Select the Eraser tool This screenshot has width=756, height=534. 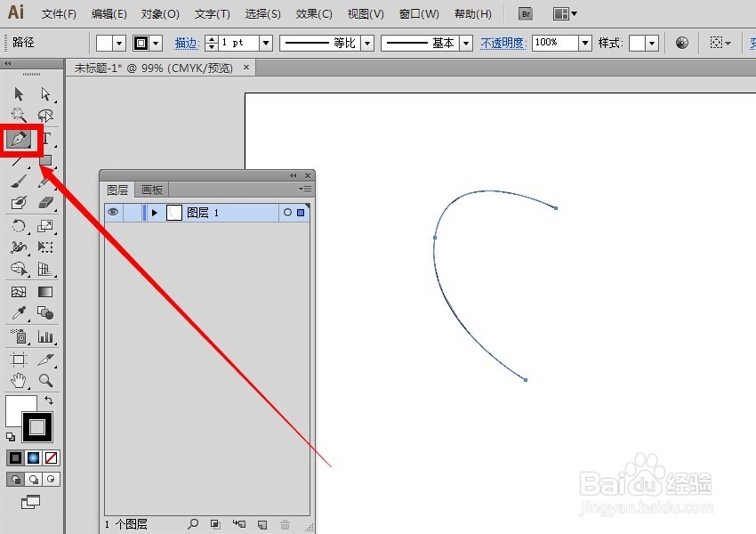click(x=45, y=203)
